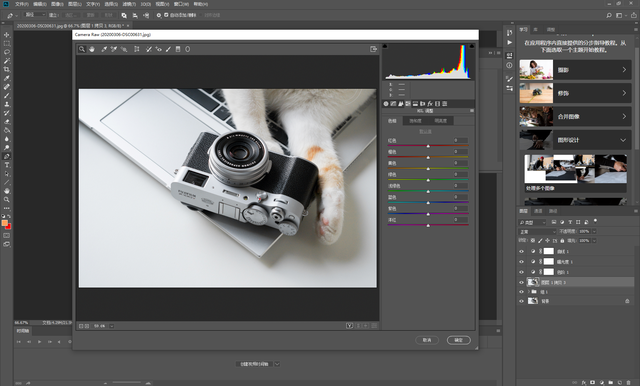Expand the 组 1 layer group
The width and height of the screenshot is (640, 386).
[x=529, y=292]
